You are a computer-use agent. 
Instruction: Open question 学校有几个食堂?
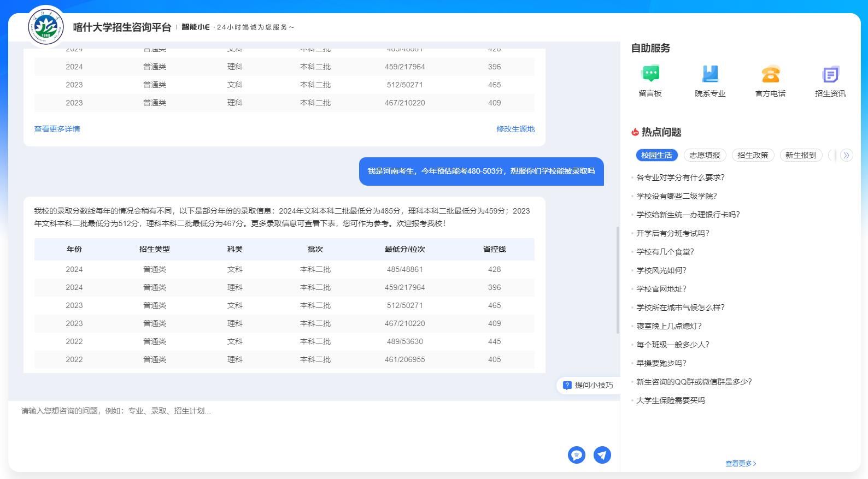665,252
